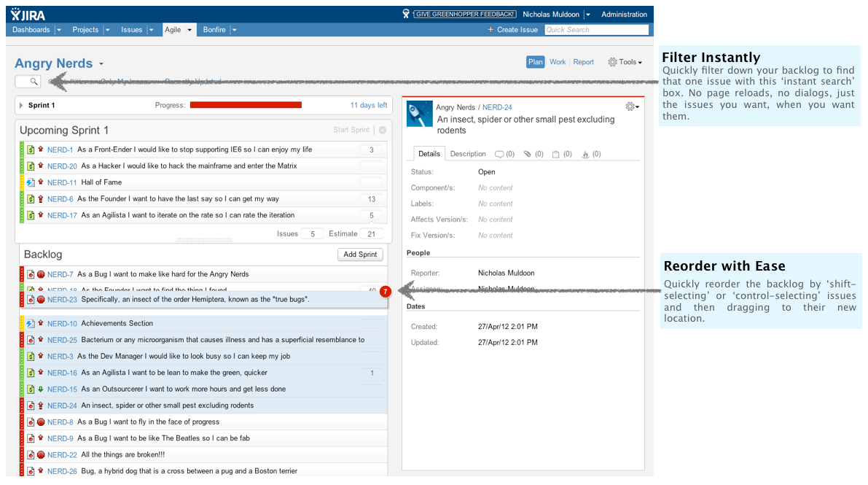Click the Add Sprint button
Screen dimensions: 868x485
pyautogui.click(x=360, y=255)
